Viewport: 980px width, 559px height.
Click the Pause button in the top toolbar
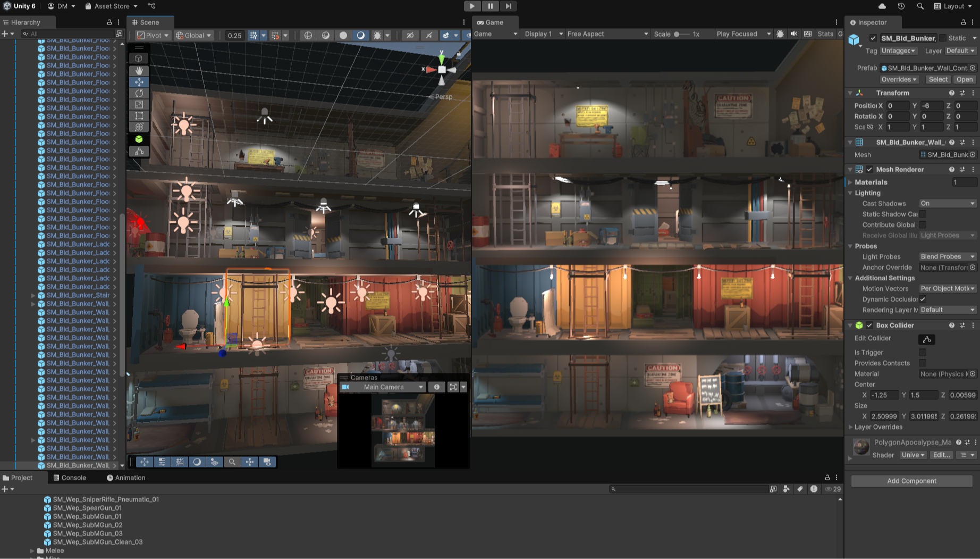[x=490, y=6]
